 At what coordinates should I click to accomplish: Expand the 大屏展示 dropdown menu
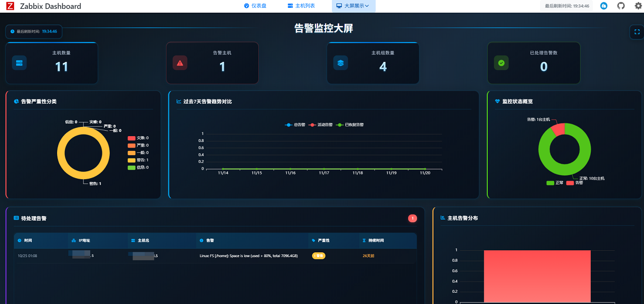353,6
